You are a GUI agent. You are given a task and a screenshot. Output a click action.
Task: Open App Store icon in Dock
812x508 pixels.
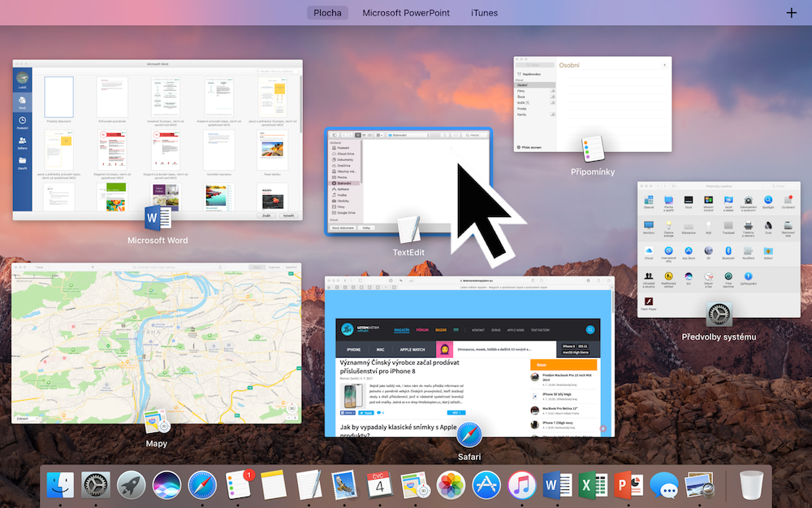point(486,485)
